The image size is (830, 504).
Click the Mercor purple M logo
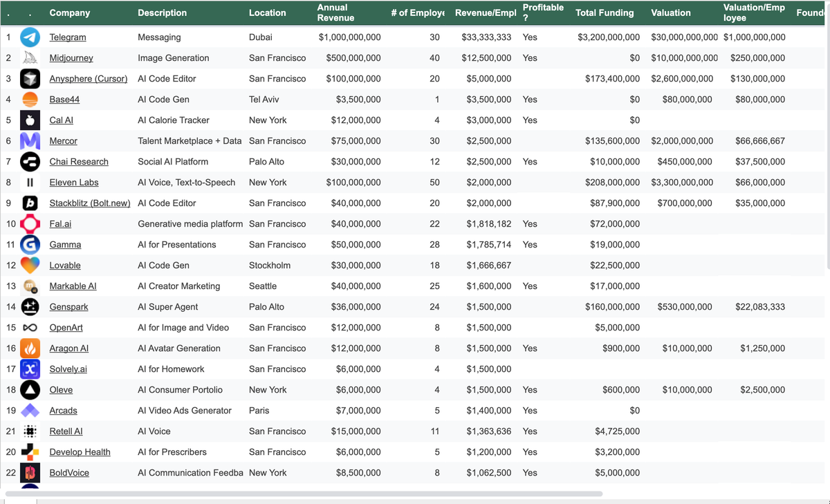30,141
